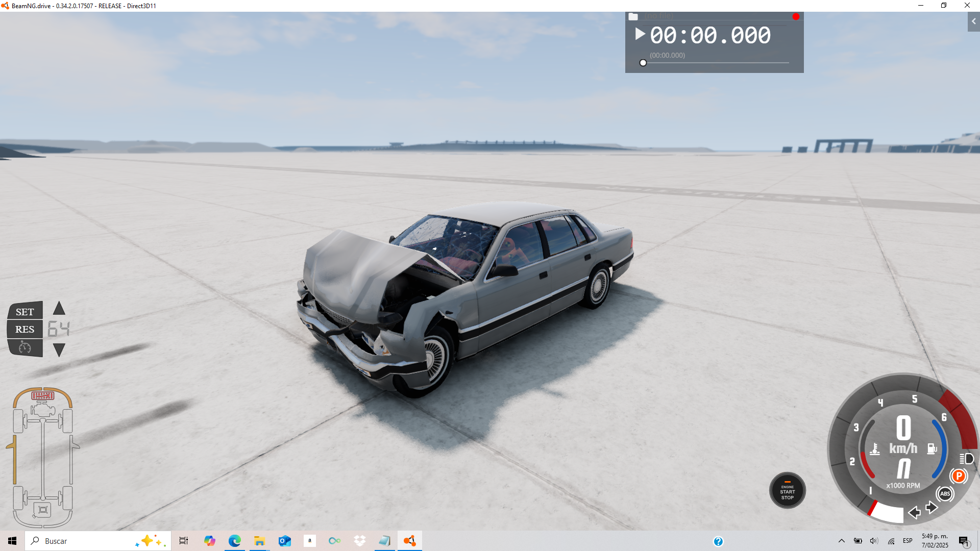Screen dimensions: 980x551
Task: Open the notification center icon
Action: (964, 542)
